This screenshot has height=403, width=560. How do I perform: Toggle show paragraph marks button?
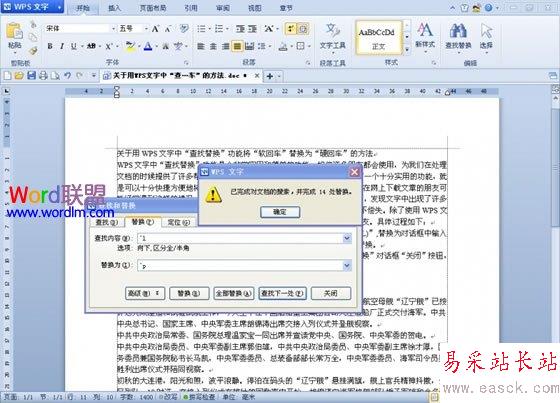291,29
